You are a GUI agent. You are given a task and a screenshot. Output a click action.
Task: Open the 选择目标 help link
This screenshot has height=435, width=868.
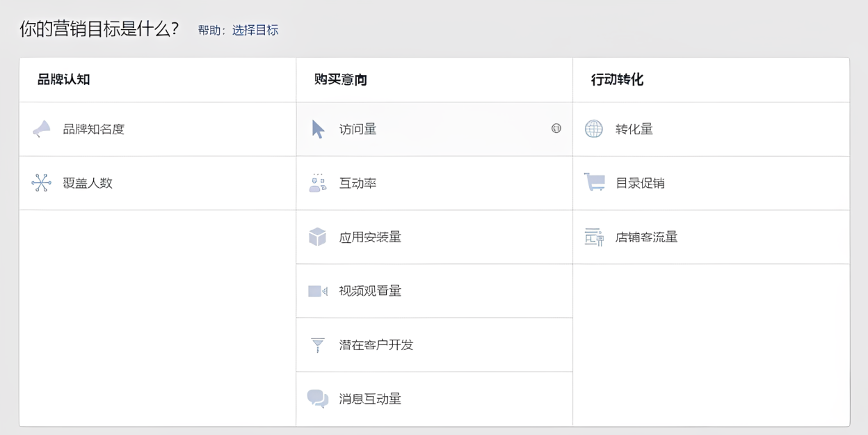255,30
